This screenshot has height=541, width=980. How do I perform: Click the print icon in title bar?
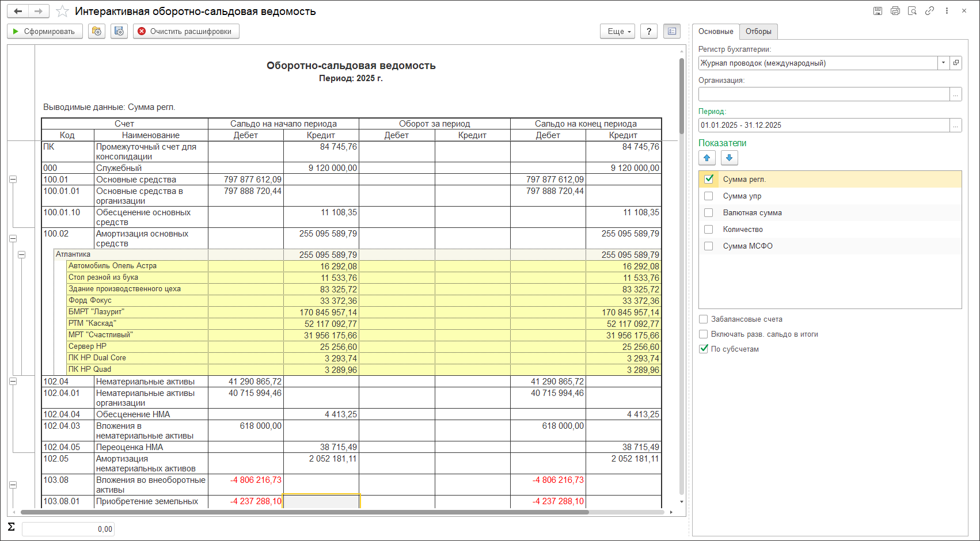[x=895, y=11]
